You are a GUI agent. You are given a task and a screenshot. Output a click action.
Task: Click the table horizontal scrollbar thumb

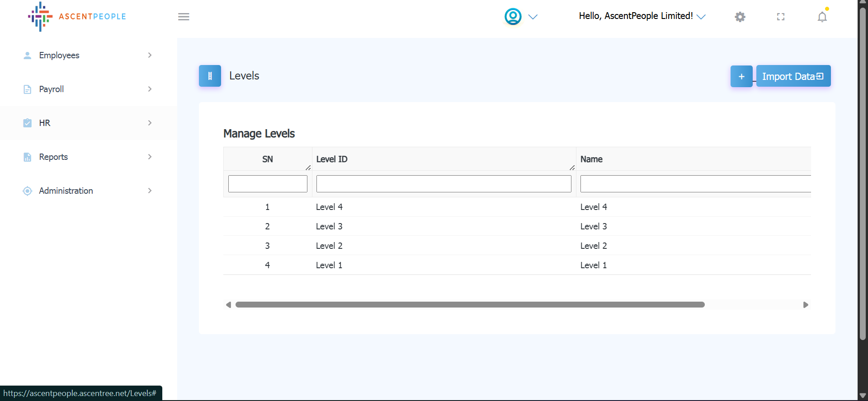[470, 305]
